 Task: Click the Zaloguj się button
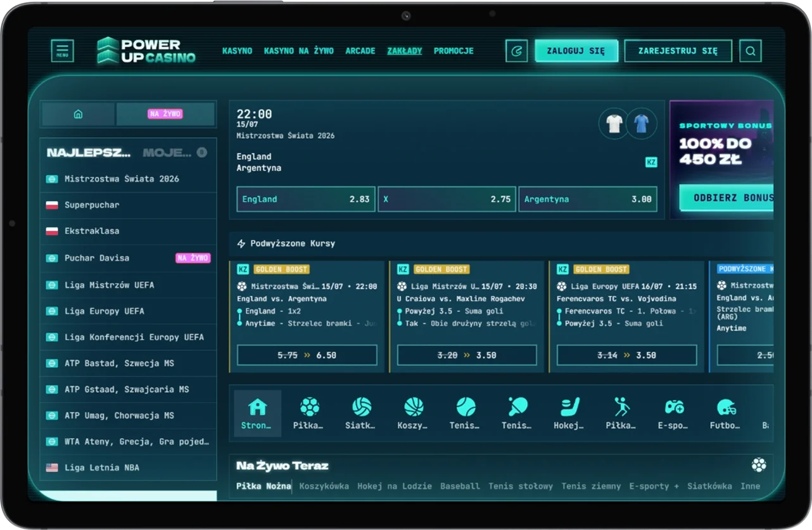(x=576, y=51)
